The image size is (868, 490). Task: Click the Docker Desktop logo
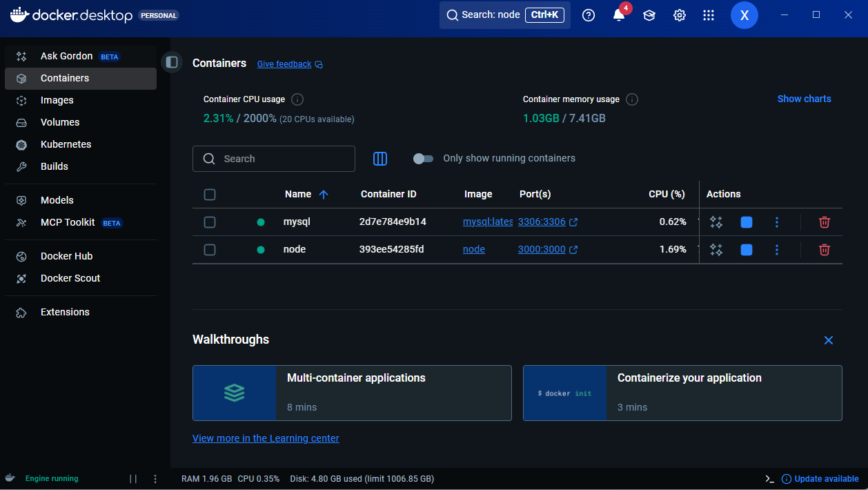point(71,15)
